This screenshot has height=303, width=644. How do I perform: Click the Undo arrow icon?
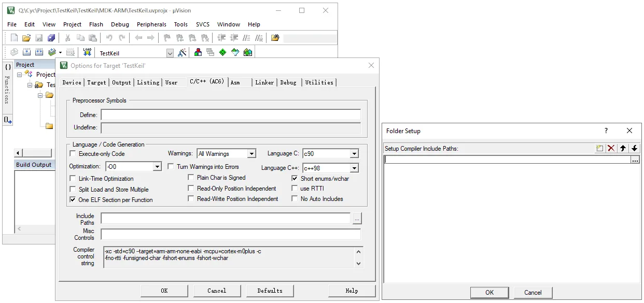point(109,38)
